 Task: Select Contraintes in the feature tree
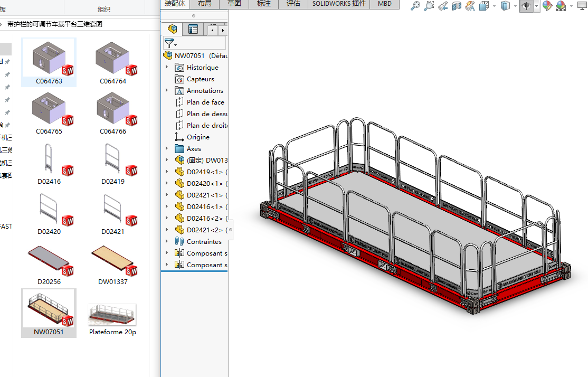click(204, 242)
